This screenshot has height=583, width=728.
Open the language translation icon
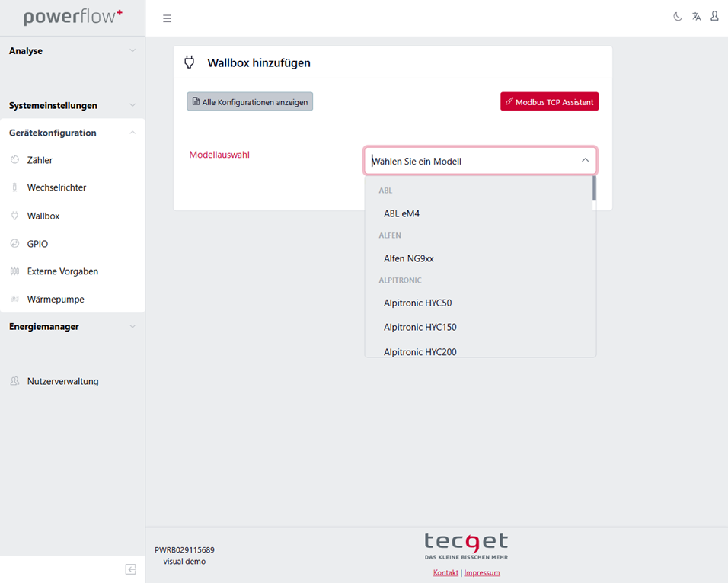tap(697, 17)
